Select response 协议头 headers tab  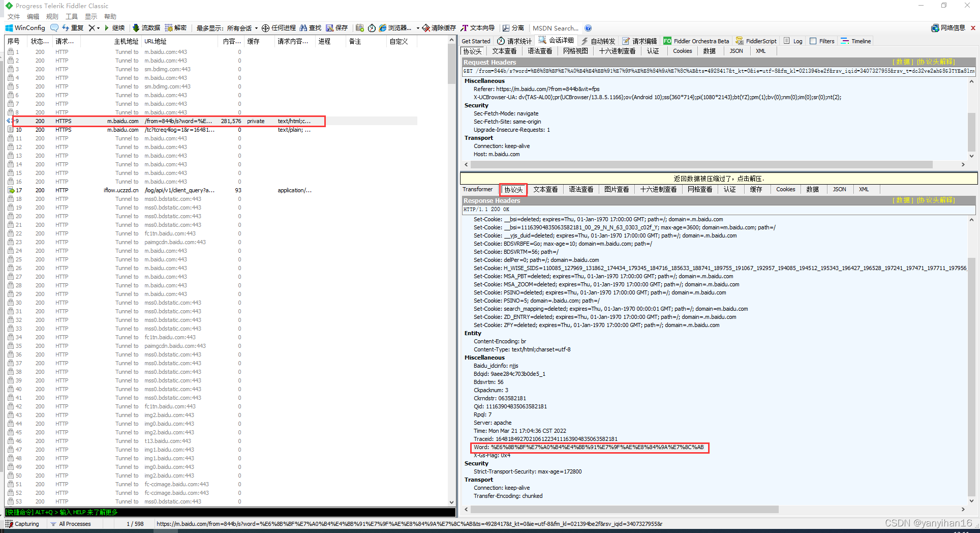(x=513, y=189)
